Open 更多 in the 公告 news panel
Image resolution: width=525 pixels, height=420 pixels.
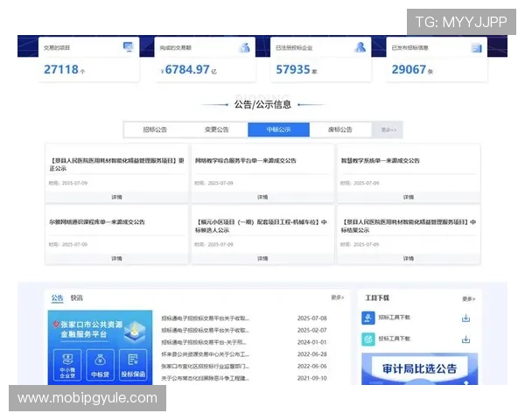[x=338, y=297]
